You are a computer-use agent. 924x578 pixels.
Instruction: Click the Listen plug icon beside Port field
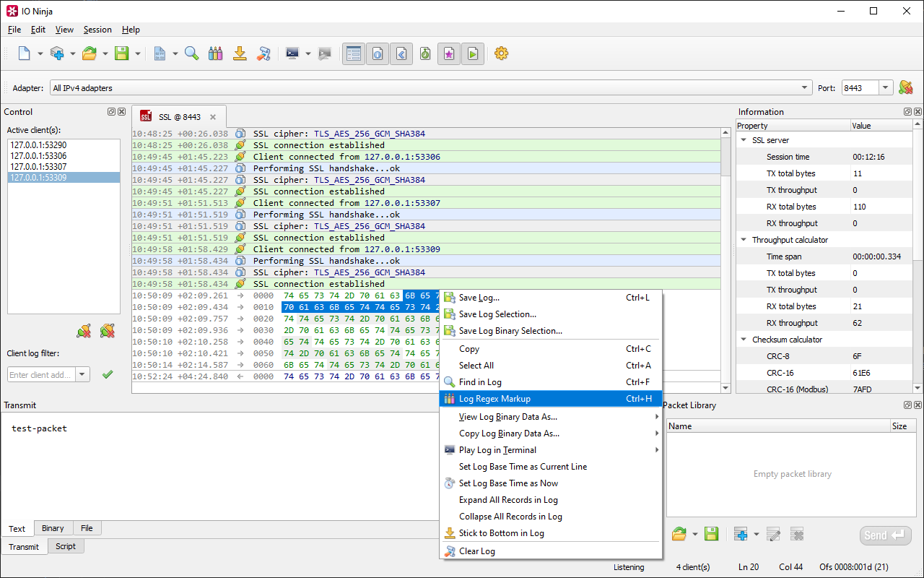point(906,87)
